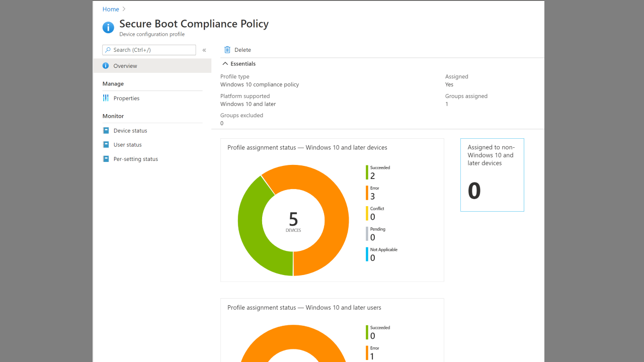Click 'Windows 10 and later' platform value
Screen dimensions: 644x362
point(248,104)
